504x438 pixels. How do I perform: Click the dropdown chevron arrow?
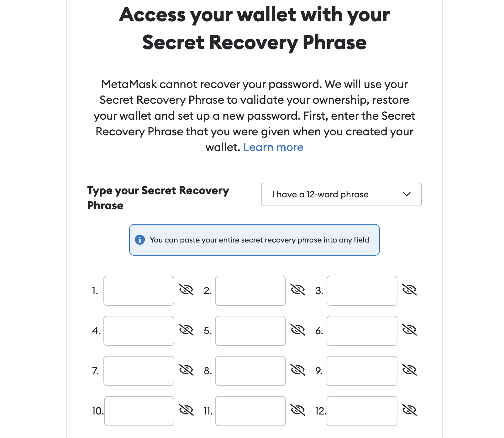(x=407, y=194)
